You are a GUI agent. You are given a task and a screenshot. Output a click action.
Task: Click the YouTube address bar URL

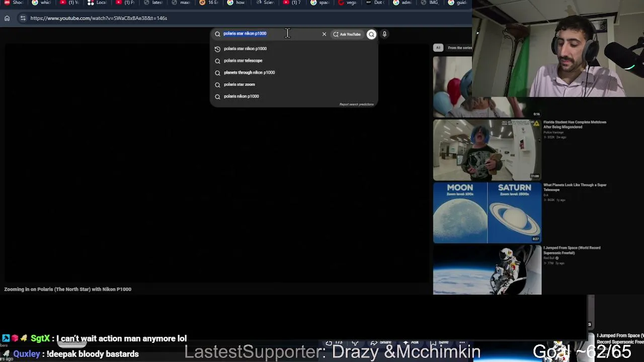pyautogui.click(x=99, y=18)
